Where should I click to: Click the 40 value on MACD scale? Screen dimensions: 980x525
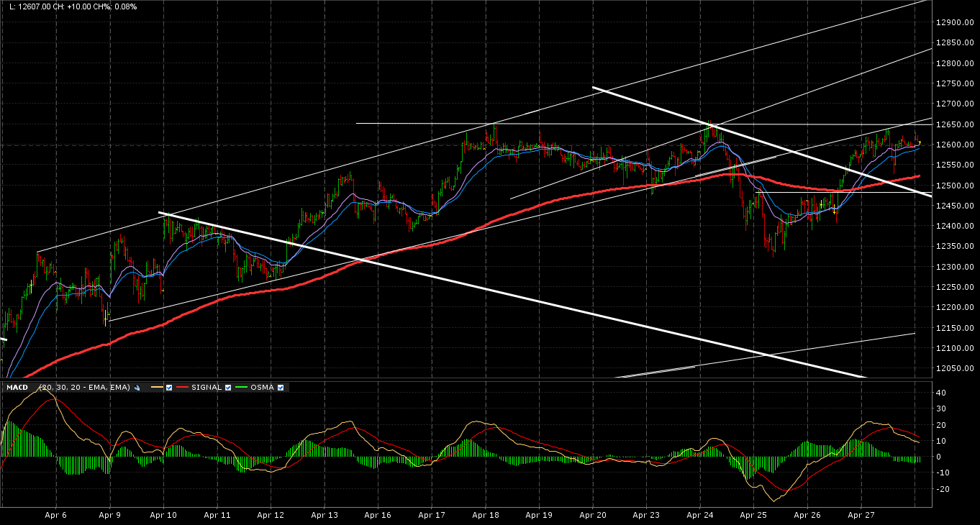[x=942, y=393]
